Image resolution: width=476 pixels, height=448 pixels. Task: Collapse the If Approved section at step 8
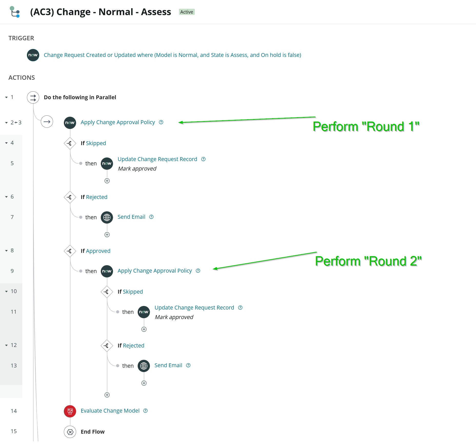coord(6,251)
